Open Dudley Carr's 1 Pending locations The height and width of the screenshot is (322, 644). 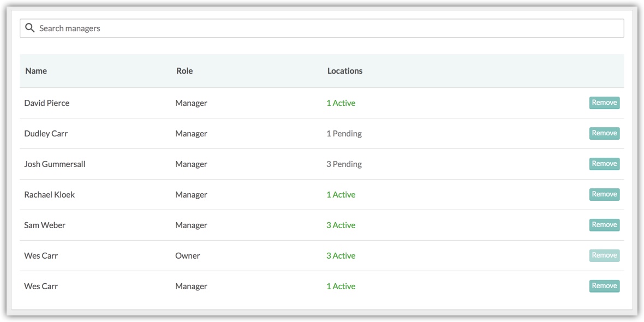pyautogui.click(x=344, y=134)
